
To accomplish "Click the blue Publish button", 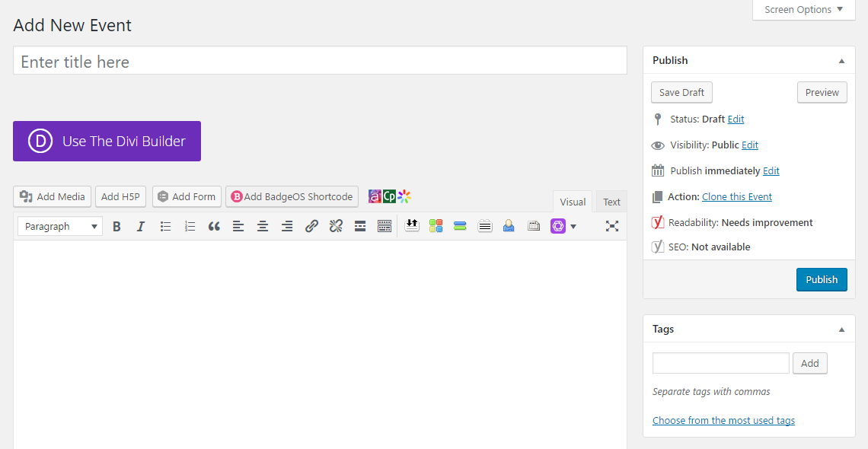I will click(822, 279).
